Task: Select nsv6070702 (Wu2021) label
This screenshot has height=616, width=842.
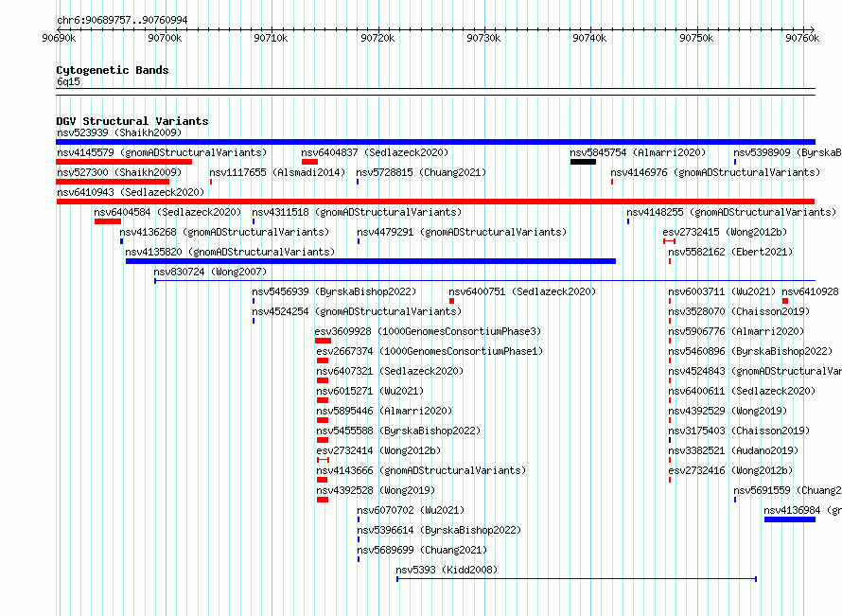Action: [411, 510]
